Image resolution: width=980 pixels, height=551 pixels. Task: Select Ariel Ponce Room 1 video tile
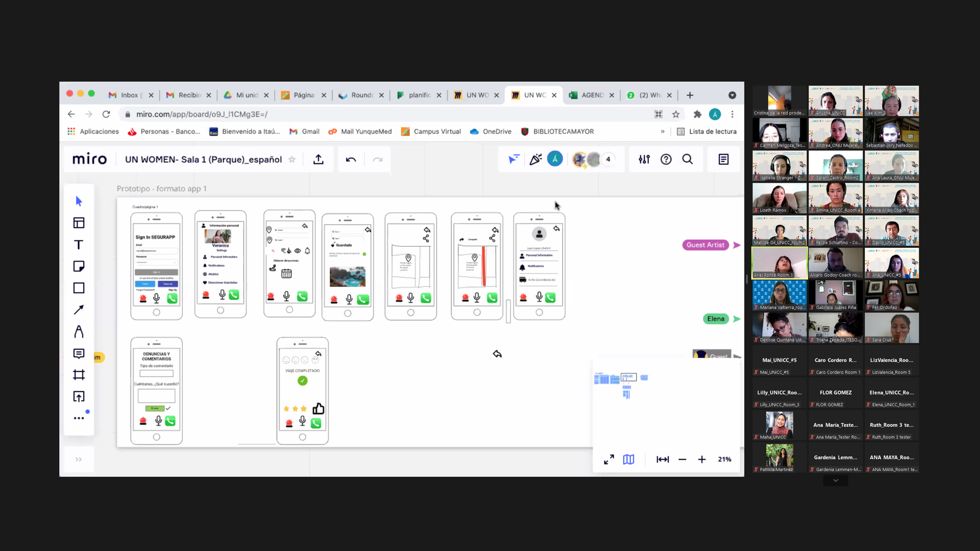pyautogui.click(x=780, y=263)
